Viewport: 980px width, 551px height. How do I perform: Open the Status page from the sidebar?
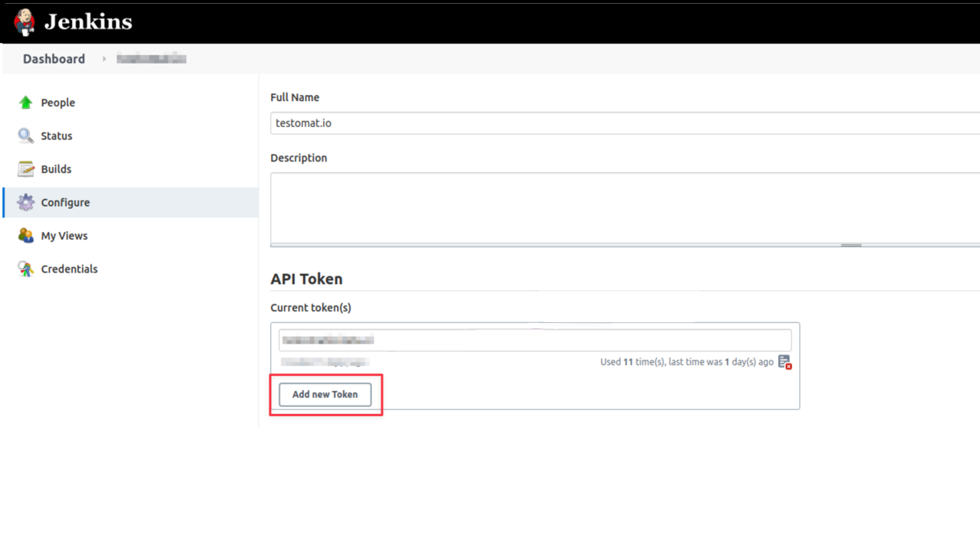[x=57, y=136]
